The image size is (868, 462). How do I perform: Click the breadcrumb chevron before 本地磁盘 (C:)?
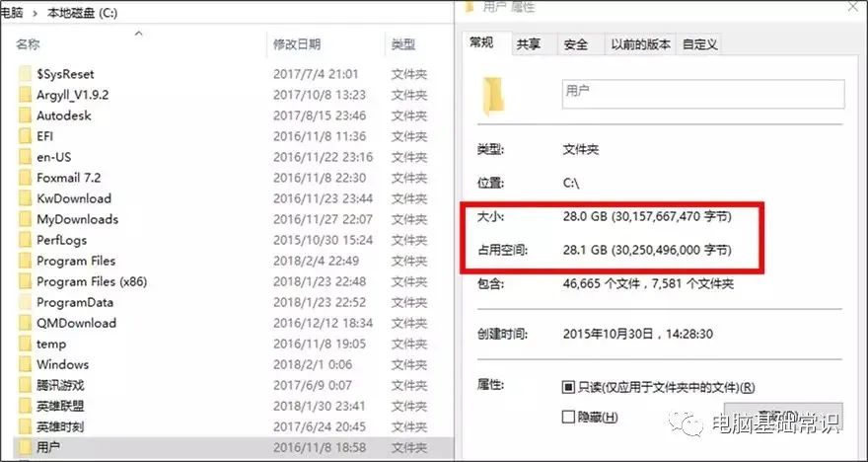(x=35, y=13)
